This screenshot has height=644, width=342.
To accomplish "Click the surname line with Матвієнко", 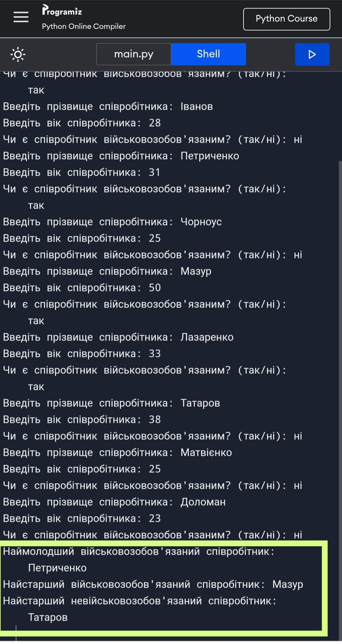I will [x=117, y=453].
